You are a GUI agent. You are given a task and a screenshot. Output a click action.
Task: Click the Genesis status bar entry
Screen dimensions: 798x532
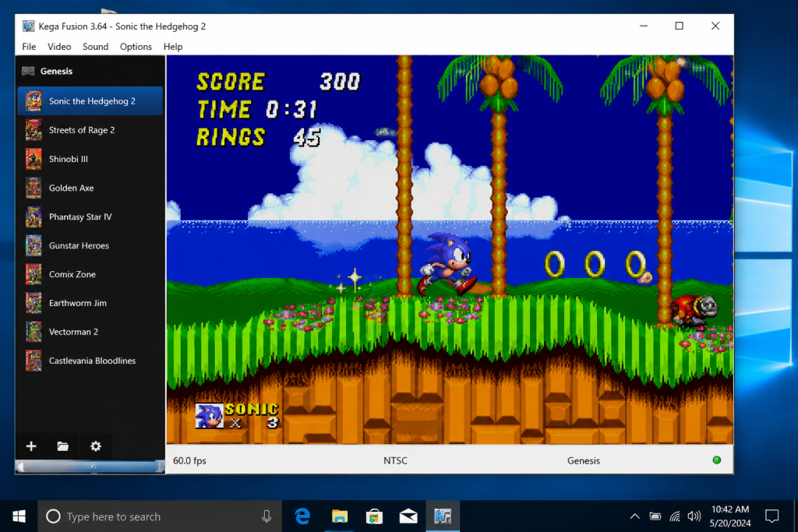coord(583,460)
